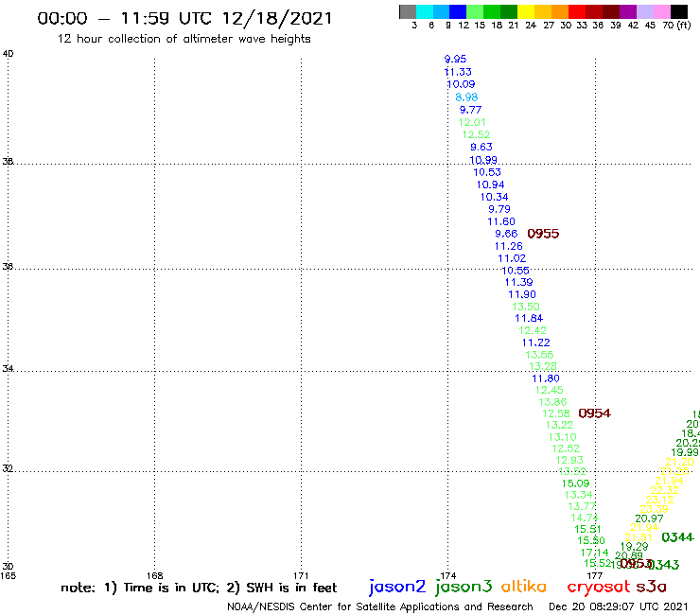Click the 0344 pass time marker

(x=677, y=536)
